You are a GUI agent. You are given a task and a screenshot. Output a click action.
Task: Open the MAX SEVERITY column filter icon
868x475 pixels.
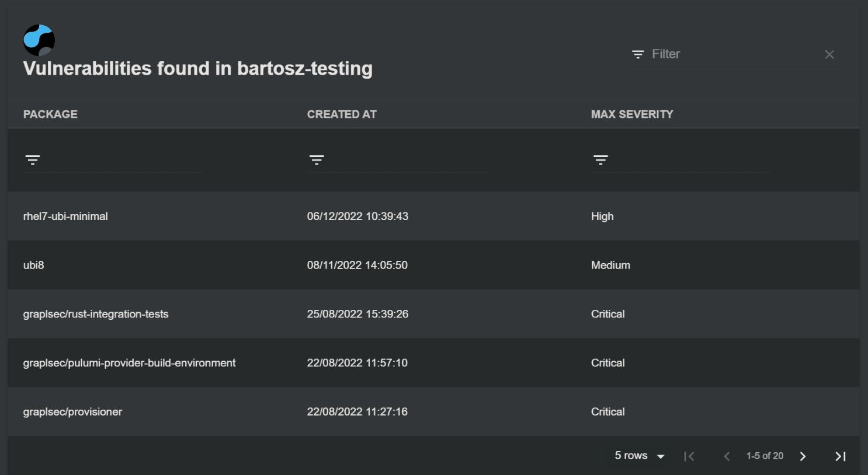(x=600, y=159)
